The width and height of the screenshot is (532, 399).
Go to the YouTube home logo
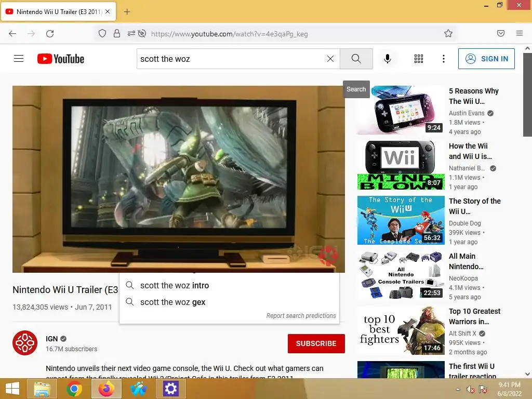61,59
